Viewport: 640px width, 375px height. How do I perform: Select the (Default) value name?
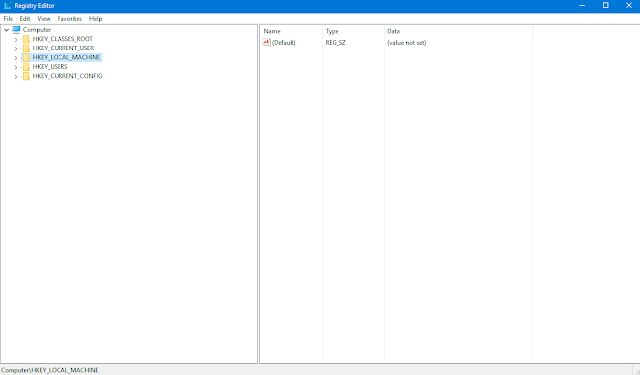(x=284, y=43)
